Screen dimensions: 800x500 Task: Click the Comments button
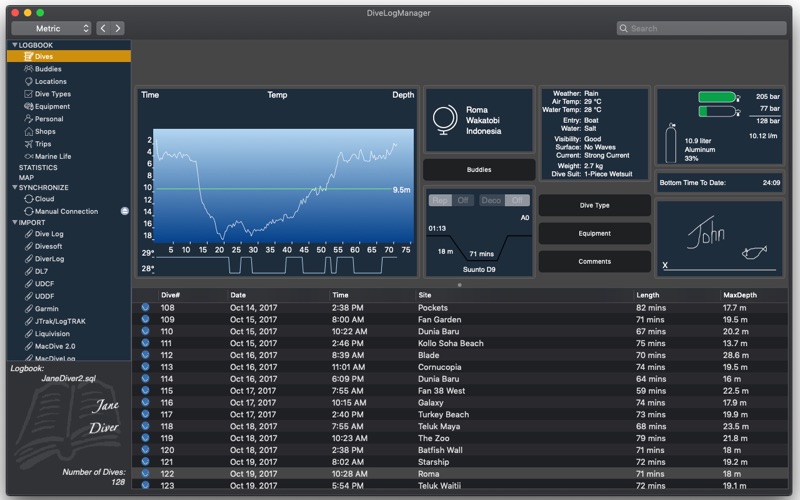click(594, 261)
